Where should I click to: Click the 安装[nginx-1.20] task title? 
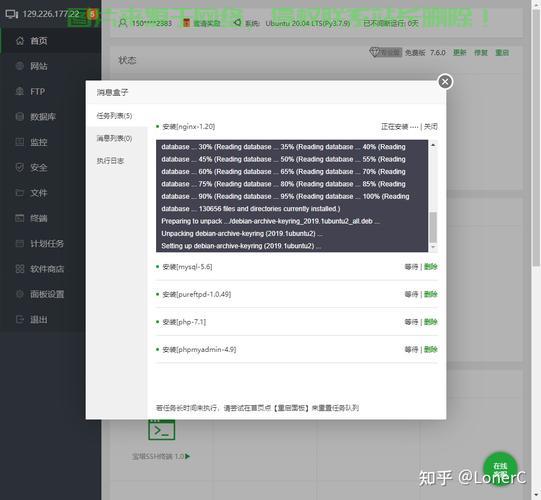(x=189, y=127)
